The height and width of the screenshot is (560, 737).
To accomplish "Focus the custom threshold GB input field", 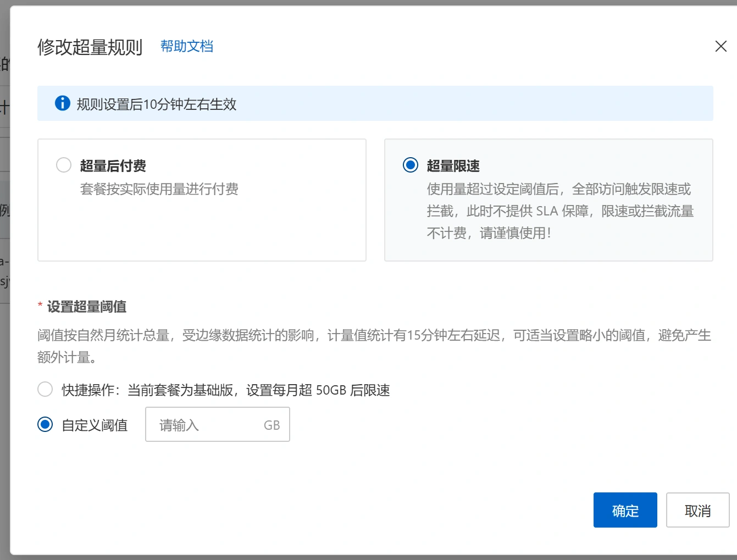I will click(218, 424).
